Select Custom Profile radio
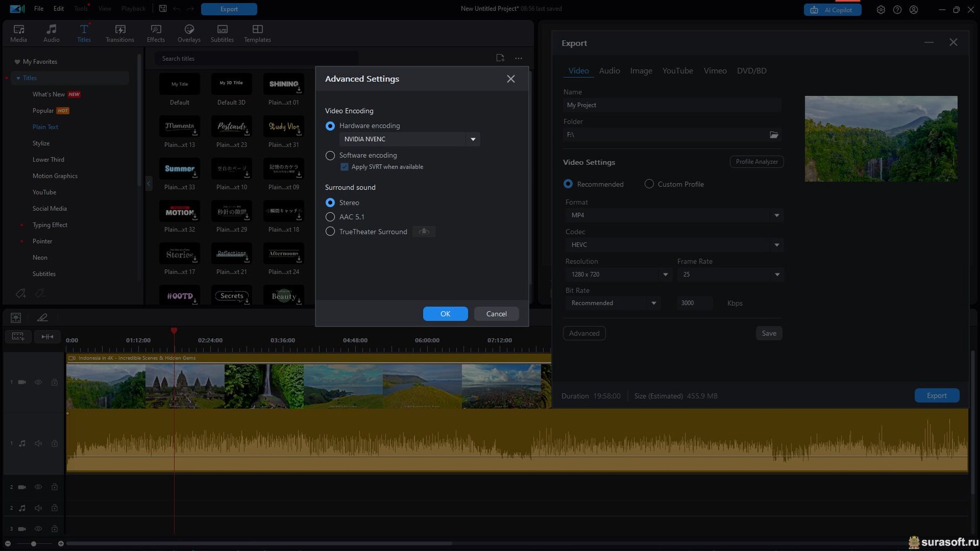This screenshot has height=551, width=980. [649, 184]
